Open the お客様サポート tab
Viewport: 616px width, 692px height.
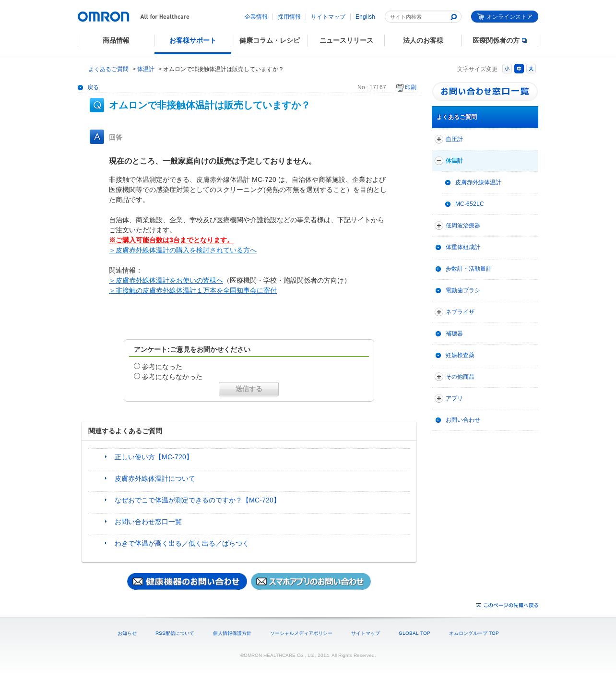click(x=193, y=41)
